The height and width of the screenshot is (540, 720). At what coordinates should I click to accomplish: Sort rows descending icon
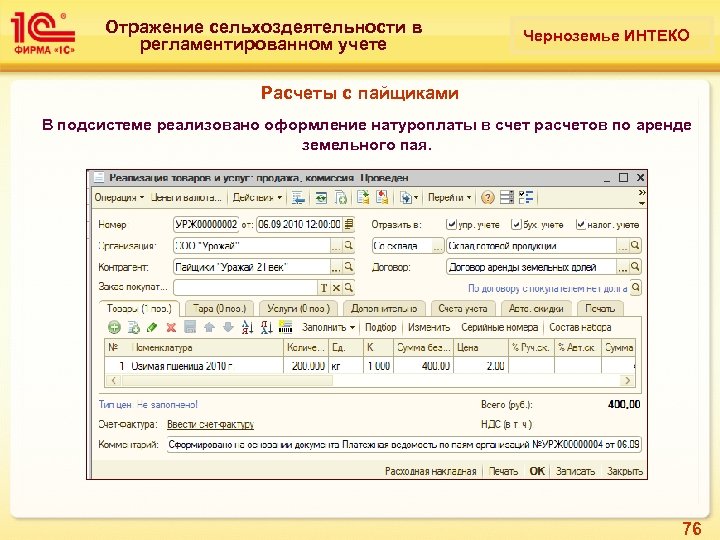[x=266, y=327]
